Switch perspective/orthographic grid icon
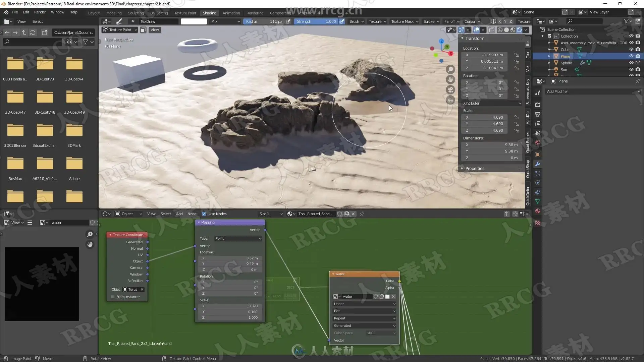Viewport: 644px width, 362px height. point(450,100)
